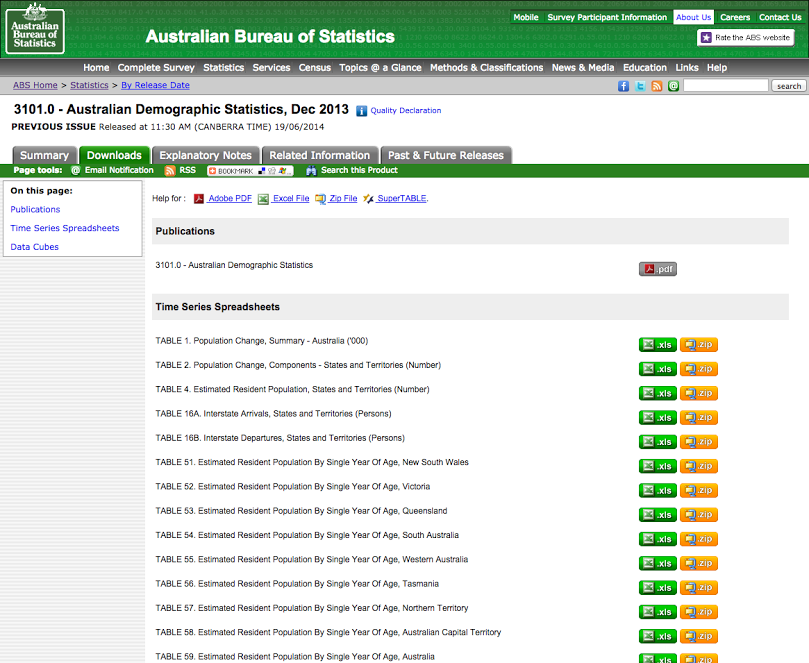Focus the site search text field

(x=725, y=86)
